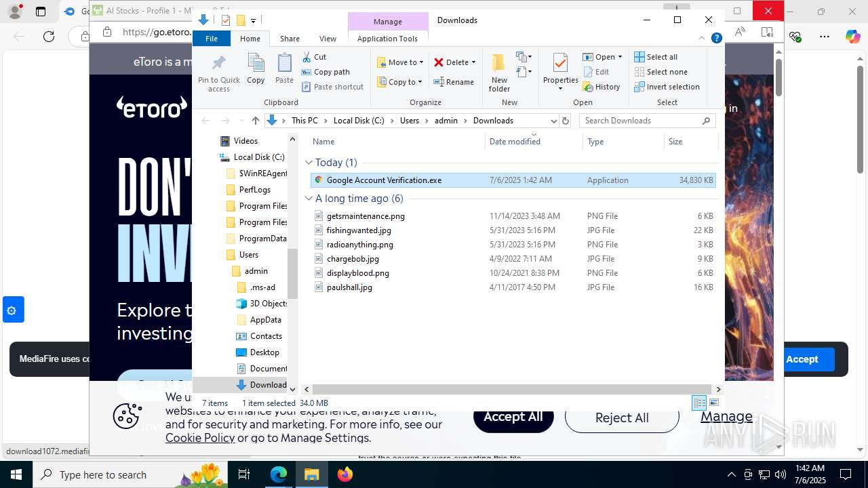
Task: Open the Properties checkmark icon
Action: pyautogui.click(x=560, y=64)
